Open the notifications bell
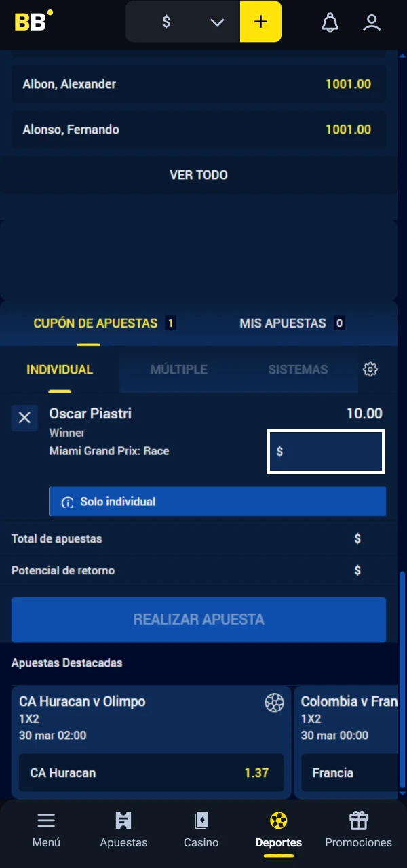407x868 pixels. (330, 22)
